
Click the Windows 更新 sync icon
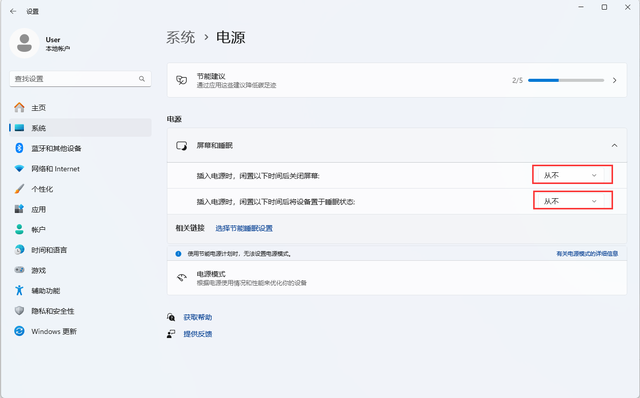[x=19, y=331]
